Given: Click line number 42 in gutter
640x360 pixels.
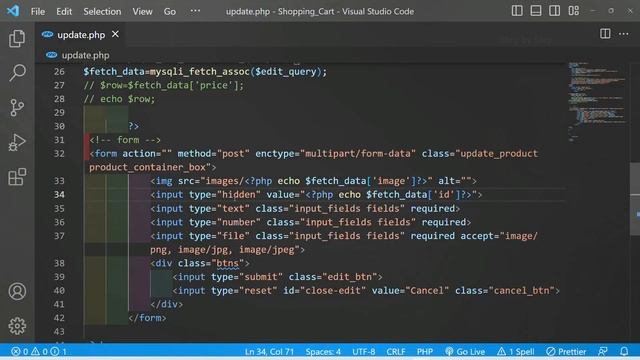Looking at the screenshot, I should coord(59,318).
